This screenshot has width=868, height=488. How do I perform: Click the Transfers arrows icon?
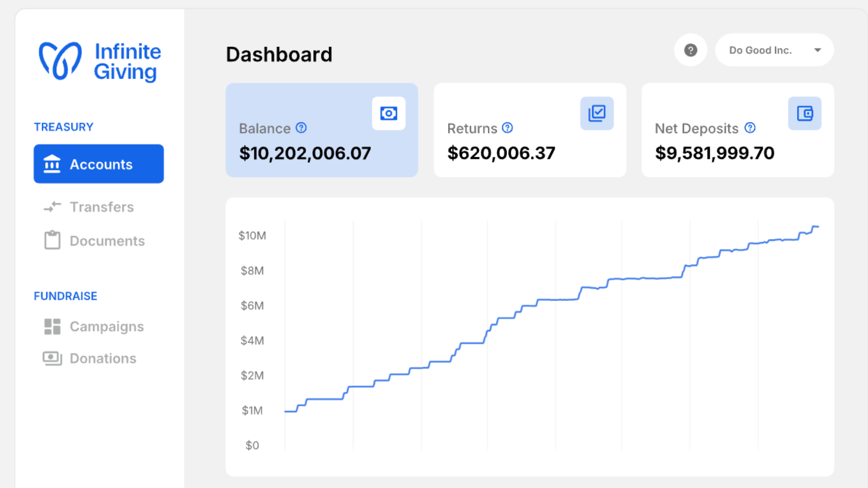coord(52,207)
